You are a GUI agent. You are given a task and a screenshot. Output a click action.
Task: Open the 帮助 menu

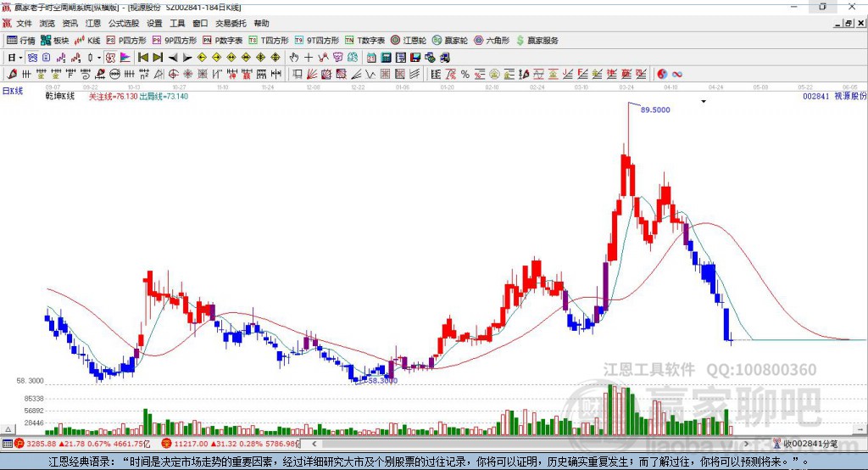[261, 23]
